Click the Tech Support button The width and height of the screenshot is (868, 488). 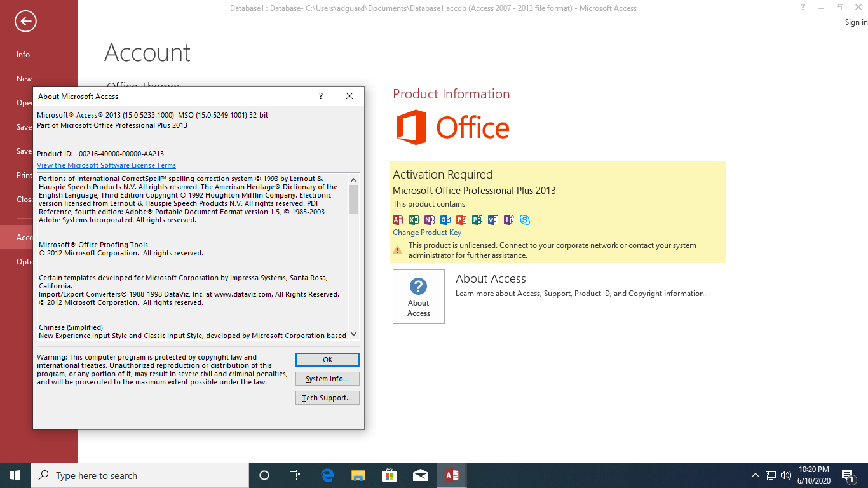click(x=327, y=398)
